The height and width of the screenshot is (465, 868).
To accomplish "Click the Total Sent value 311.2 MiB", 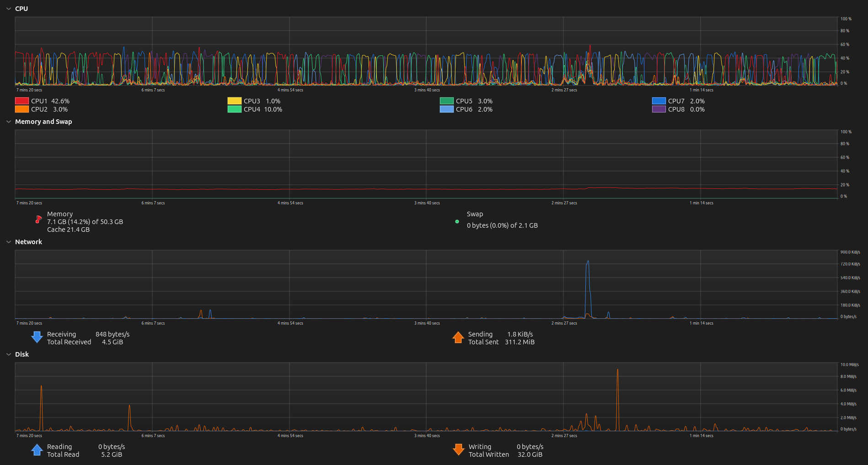I will pyautogui.click(x=520, y=342).
